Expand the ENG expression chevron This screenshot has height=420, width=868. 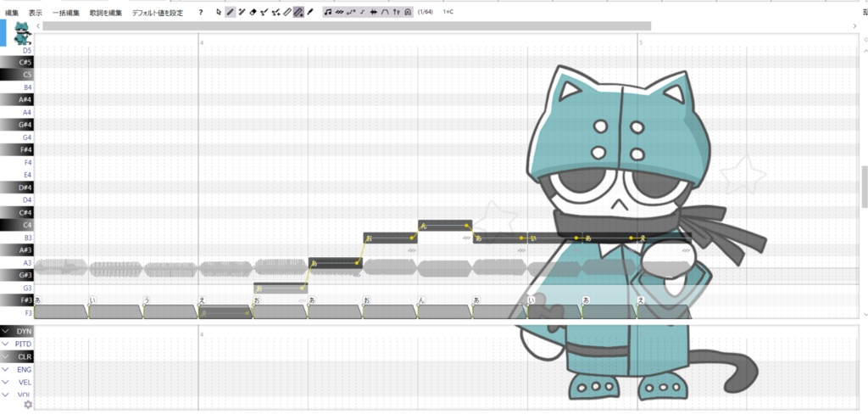tap(6, 369)
